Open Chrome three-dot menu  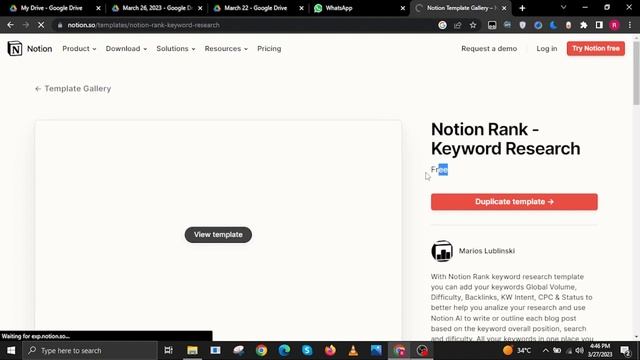tap(630, 25)
